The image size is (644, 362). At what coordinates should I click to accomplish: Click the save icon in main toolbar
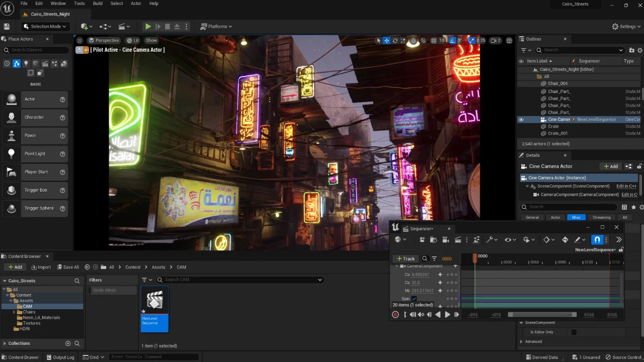(7, 27)
